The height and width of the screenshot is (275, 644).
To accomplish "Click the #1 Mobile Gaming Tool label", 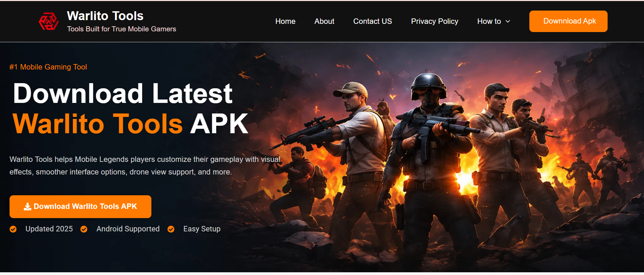I will (x=48, y=67).
